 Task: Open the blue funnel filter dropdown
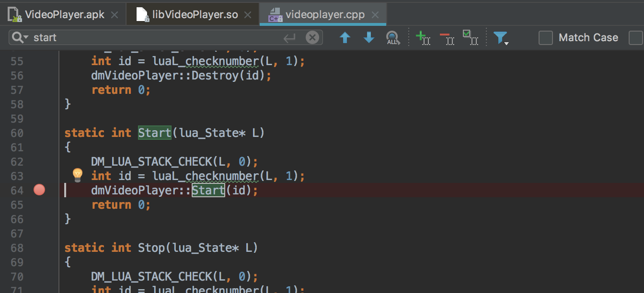pos(501,38)
